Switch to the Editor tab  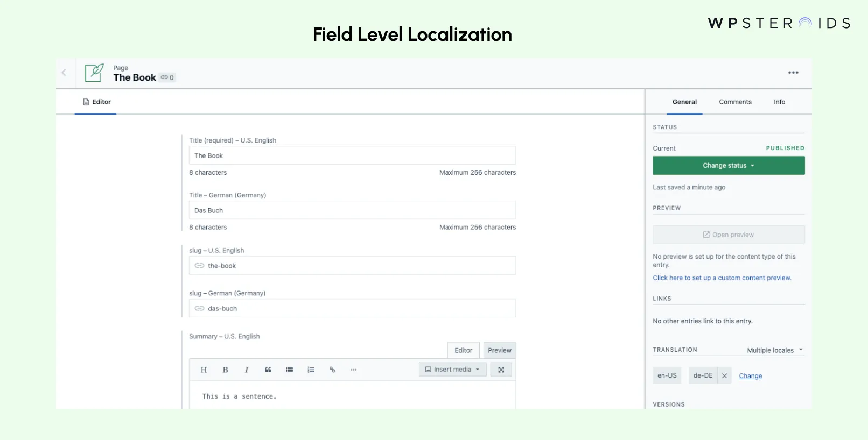(97, 102)
